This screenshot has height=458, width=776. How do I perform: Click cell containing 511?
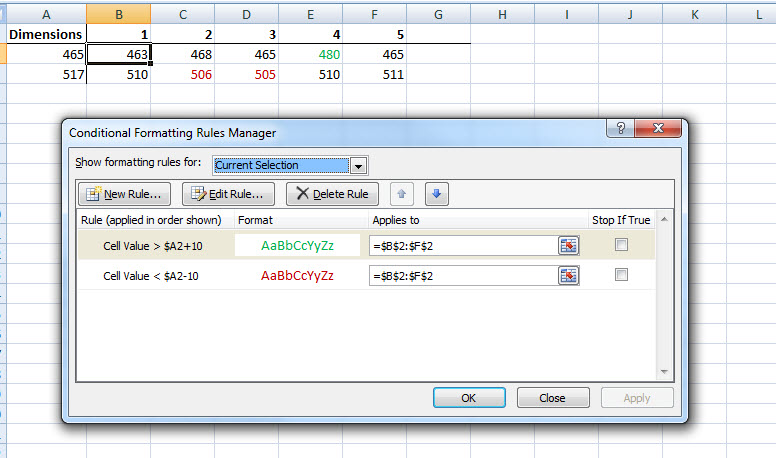click(x=374, y=74)
